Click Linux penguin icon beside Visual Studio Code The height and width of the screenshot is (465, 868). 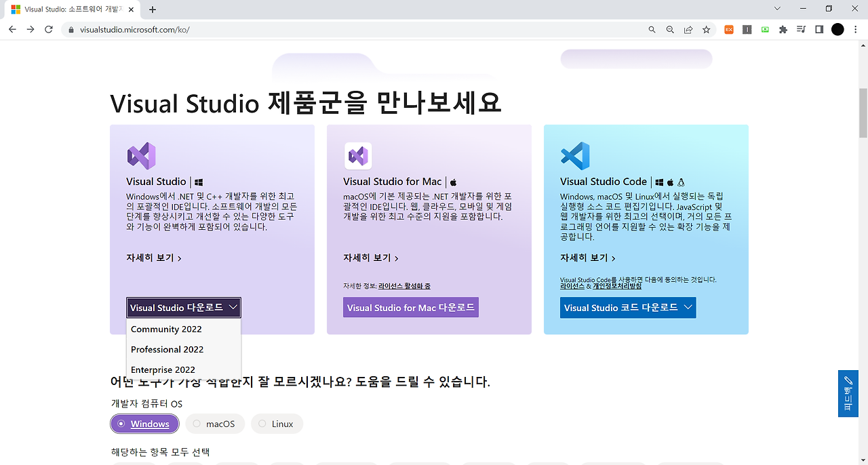(681, 182)
